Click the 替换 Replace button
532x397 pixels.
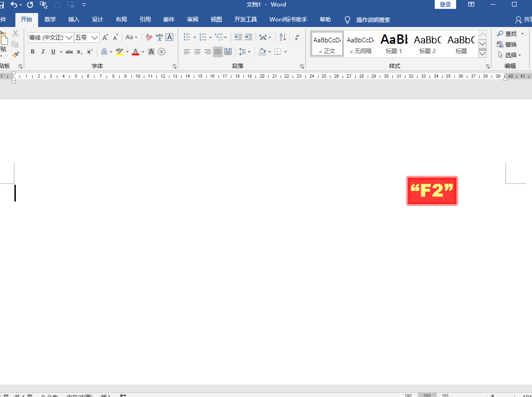click(507, 45)
